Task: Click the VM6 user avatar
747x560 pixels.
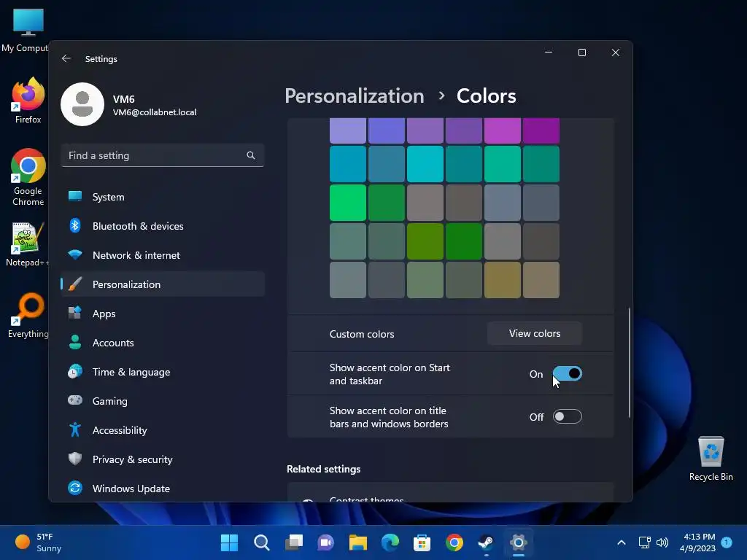Action: coord(82,104)
